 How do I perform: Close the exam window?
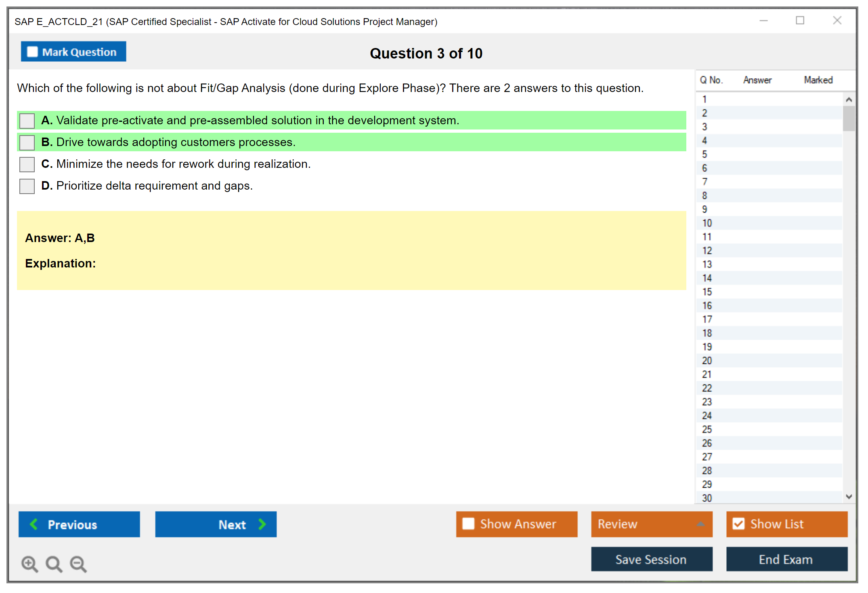click(837, 21)
